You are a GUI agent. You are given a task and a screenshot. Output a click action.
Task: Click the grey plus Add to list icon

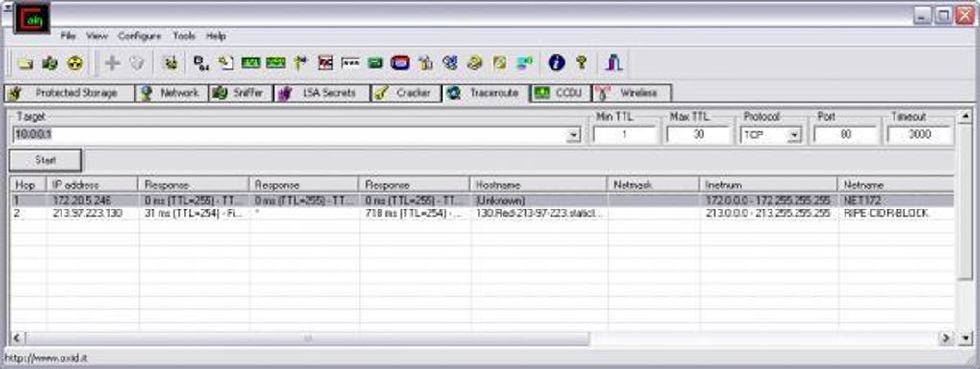tap(112, 62)
